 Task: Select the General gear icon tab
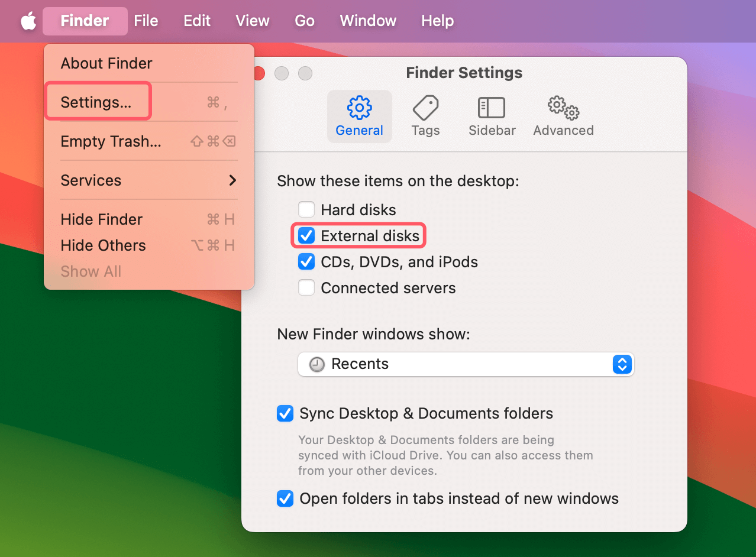pyautogui.click(x=359, y=116)
